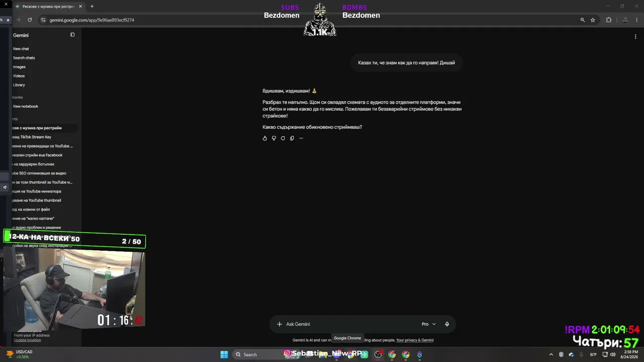Open Search chats in the sidebar
Screen dimensions: 644x362
click(x=24, y=58)
